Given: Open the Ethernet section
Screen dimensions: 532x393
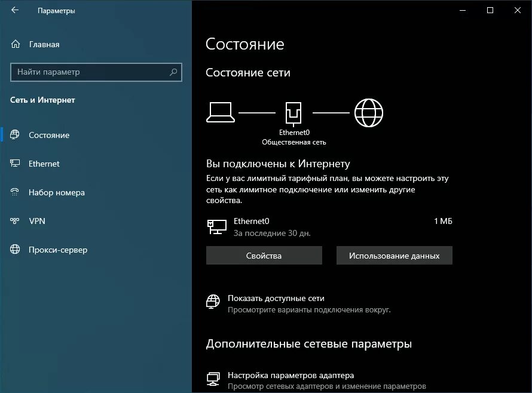Looking at the screenshot, I should click(x=44, y=164).
